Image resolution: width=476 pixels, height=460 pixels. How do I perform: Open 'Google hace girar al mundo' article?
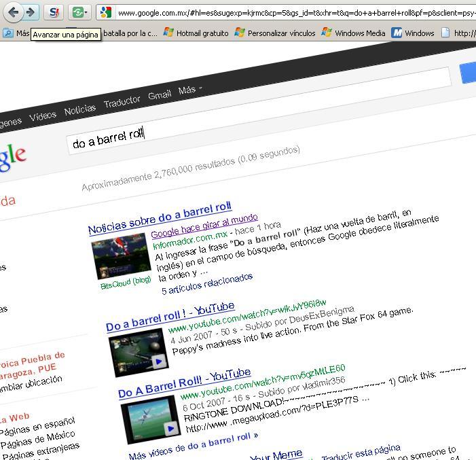(204, 226)
